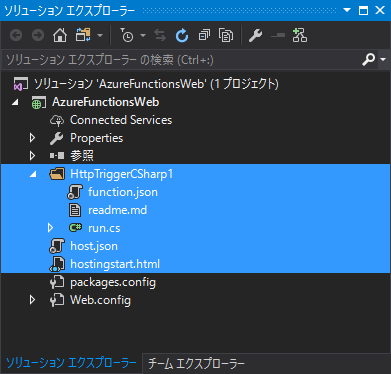Open the pending changes filter clock icon
This screenshot has height=374, width=391.
coord(127,35)
